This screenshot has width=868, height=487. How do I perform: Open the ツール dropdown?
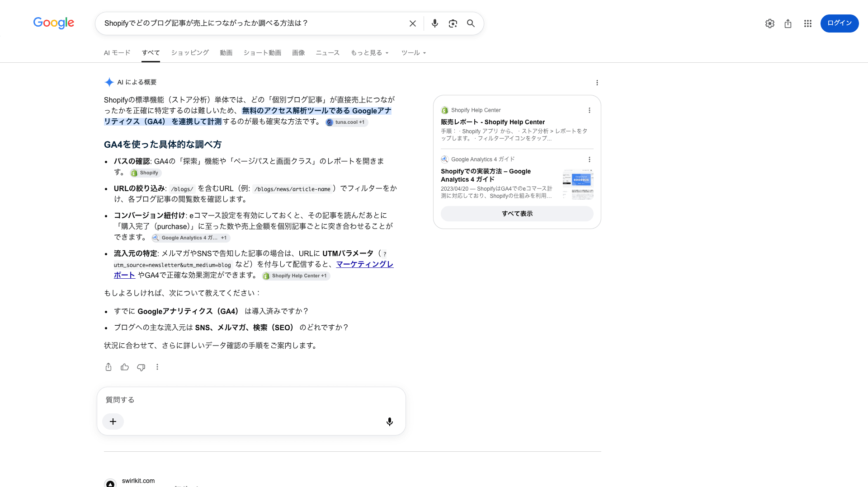[x=414, y=53]
